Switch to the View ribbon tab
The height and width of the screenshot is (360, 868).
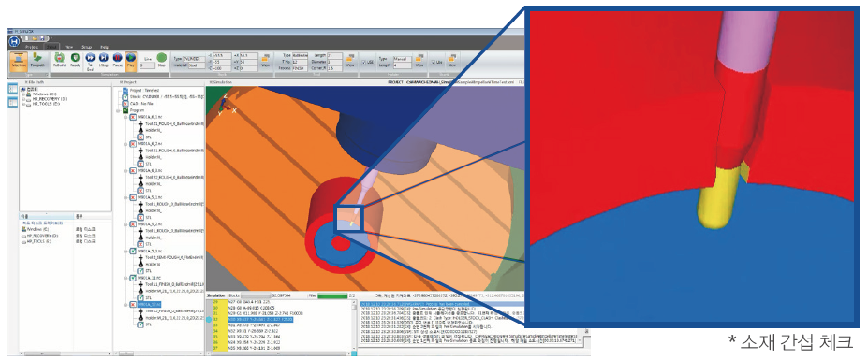click(69, 48)
